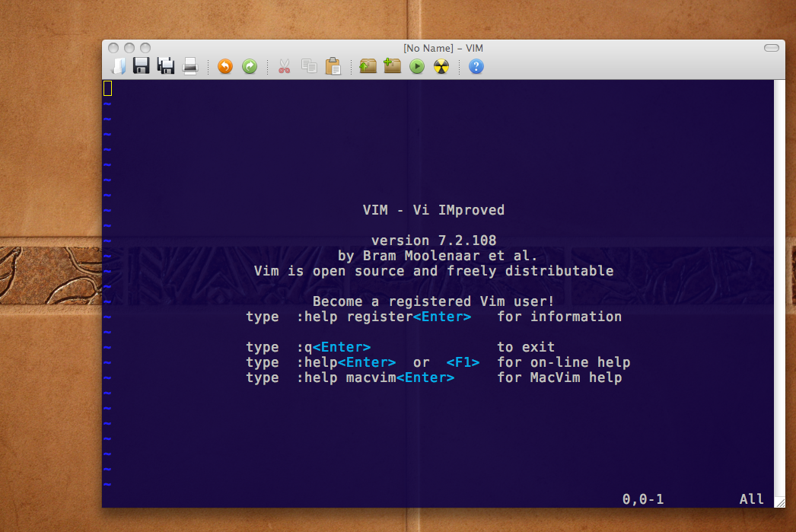Print the buffer with the printer icon
The image size is (796, 532).
point(190,66)
